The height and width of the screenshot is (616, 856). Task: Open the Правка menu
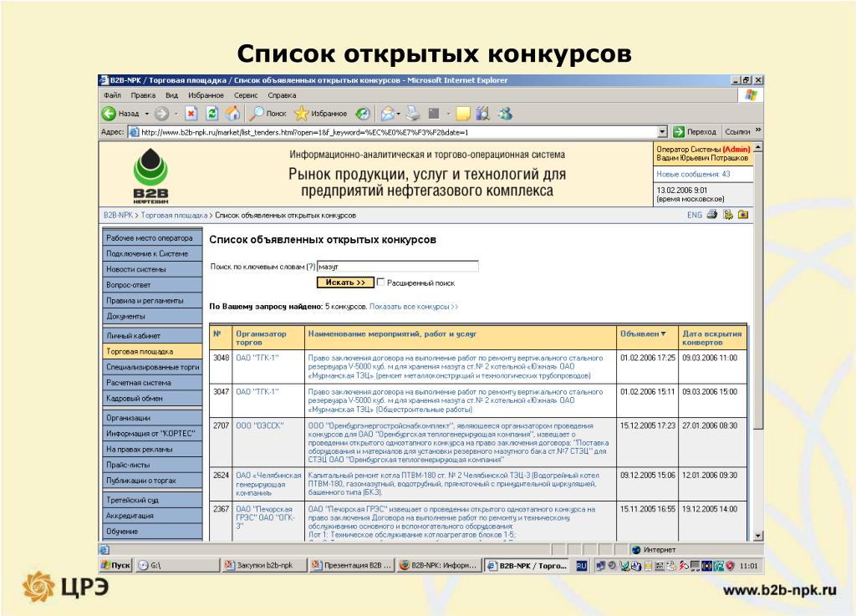click(x=143, y=95)
